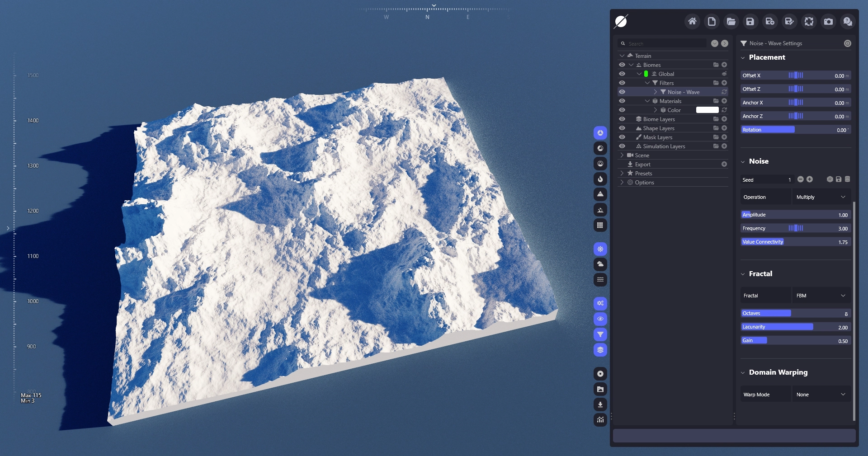Open the Warp Mode dropdown
The width and height of the screenshot is (868, 456).
820,395
